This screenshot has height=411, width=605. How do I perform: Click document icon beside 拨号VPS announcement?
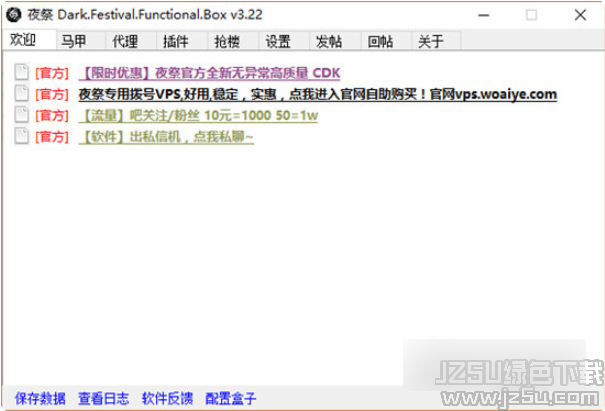[22, 93]
